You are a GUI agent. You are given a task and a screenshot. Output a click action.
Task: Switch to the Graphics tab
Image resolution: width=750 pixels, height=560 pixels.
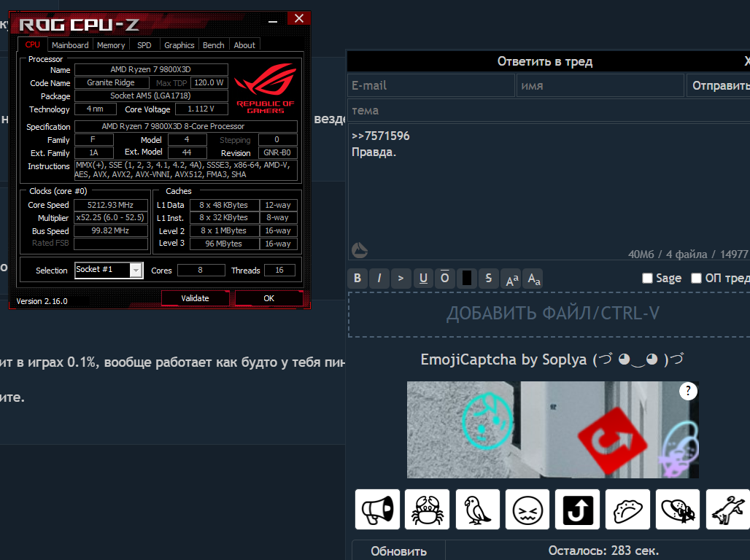tap(179, 45)
